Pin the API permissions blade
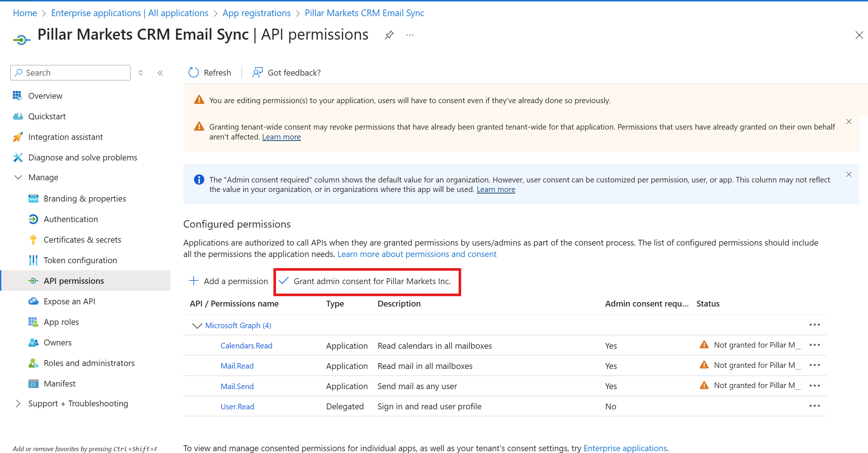The image size is (868, 453). (x=389, y=35)
